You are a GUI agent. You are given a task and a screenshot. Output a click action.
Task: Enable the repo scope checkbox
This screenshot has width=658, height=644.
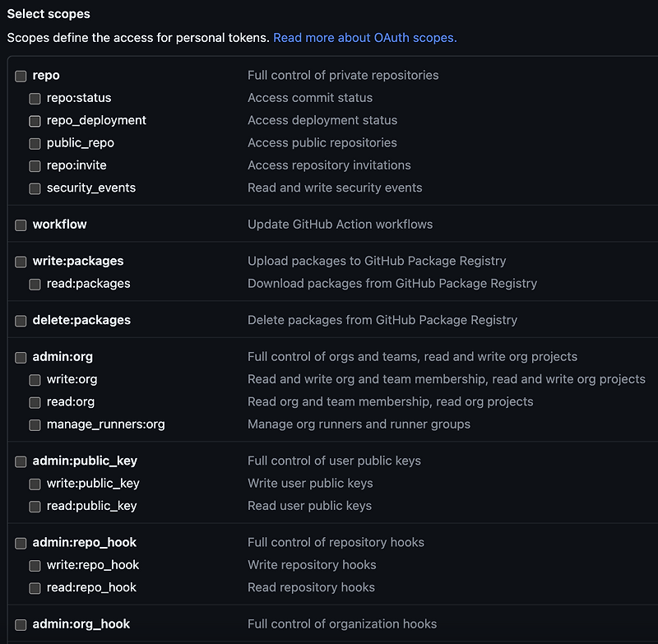click(x=21, y=76)
